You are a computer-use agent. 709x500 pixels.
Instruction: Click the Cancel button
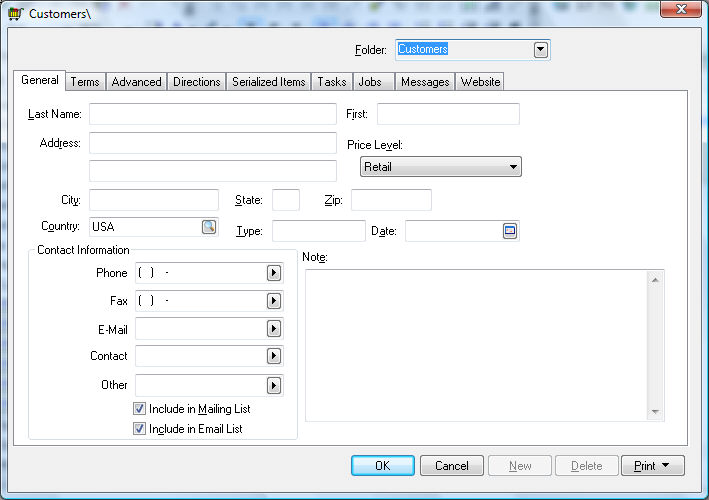(x=452, y=466)
